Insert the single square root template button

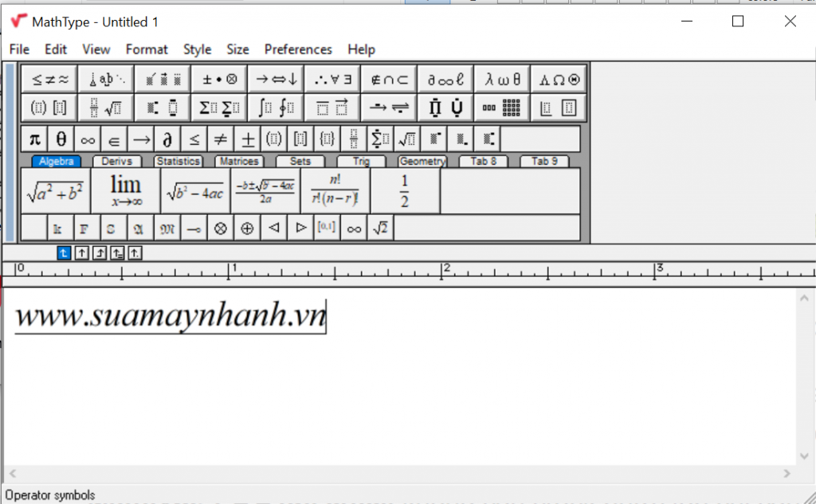pos(407,139)
